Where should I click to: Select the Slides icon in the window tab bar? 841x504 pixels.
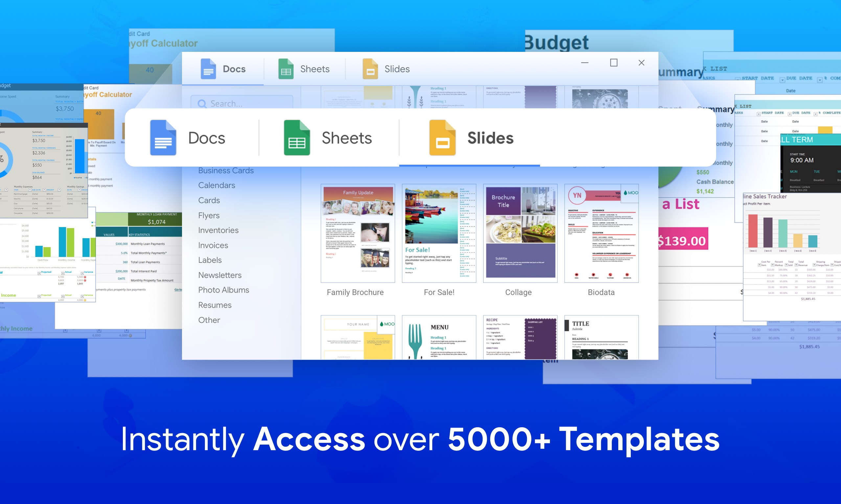pos(370,69)
